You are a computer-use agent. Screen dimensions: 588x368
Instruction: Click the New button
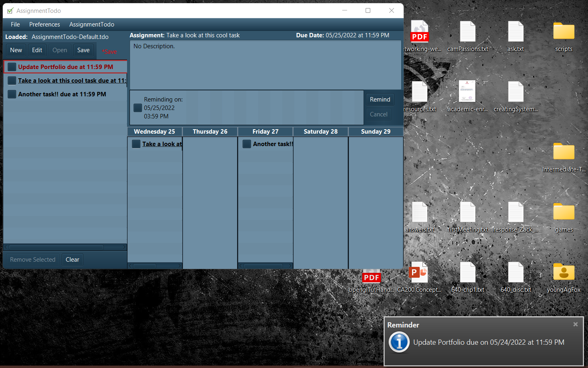[x=16, y=50]
